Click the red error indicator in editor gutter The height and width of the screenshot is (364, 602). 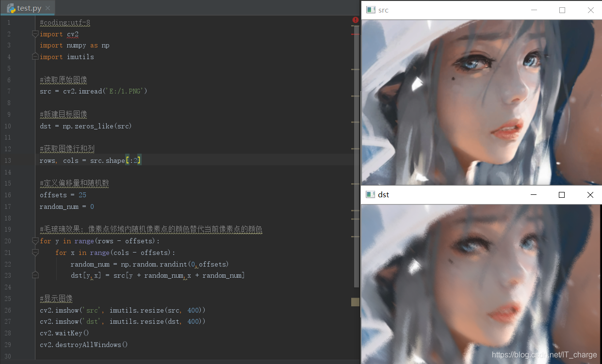coord(356,20)
